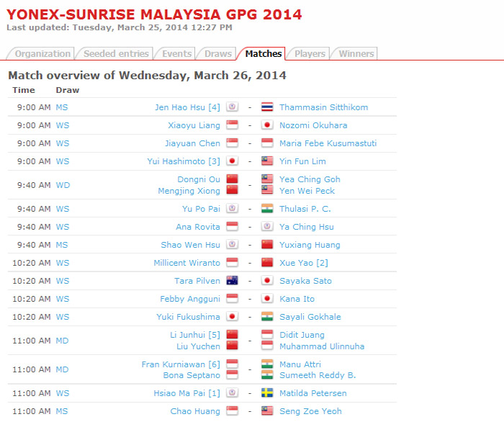
Task: Click Japan flag beside Nozomi Okuhara
Action: coord(267,125)
